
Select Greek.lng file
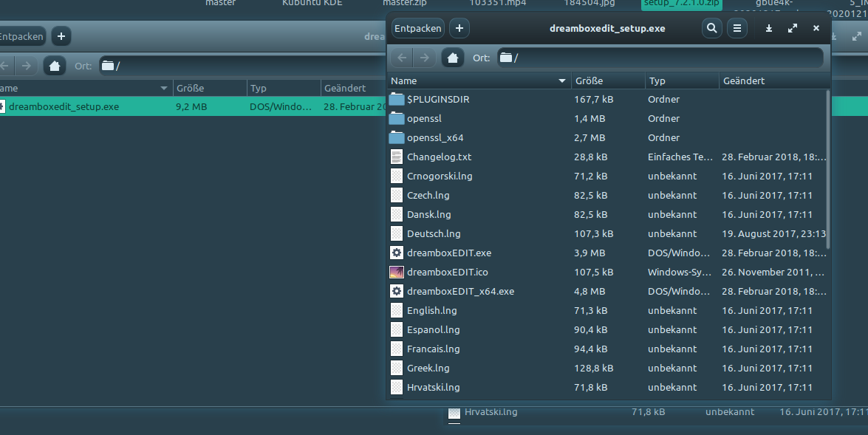[606, 368]
